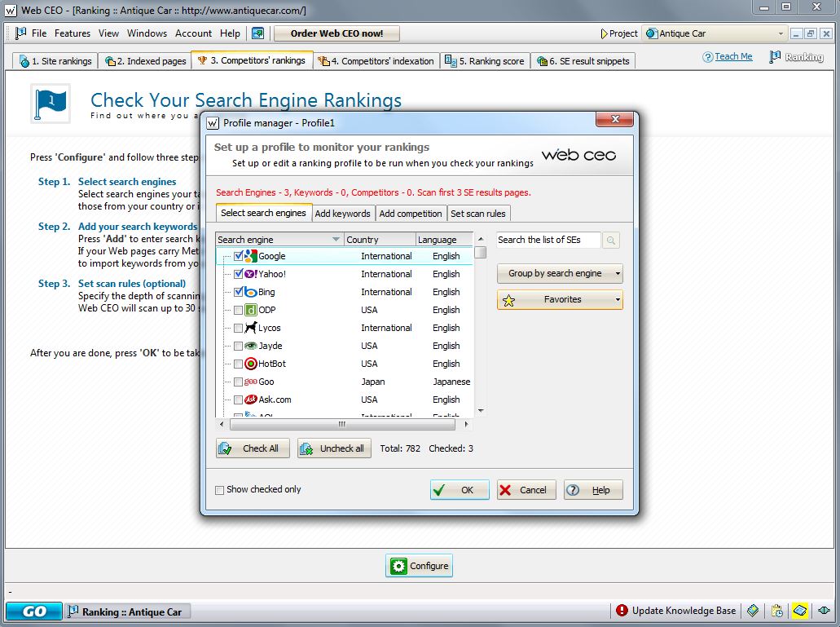Viewport: 840px width, 627px height.
Task: Open 5. Ranking score tab
Action: pos(484,61)
